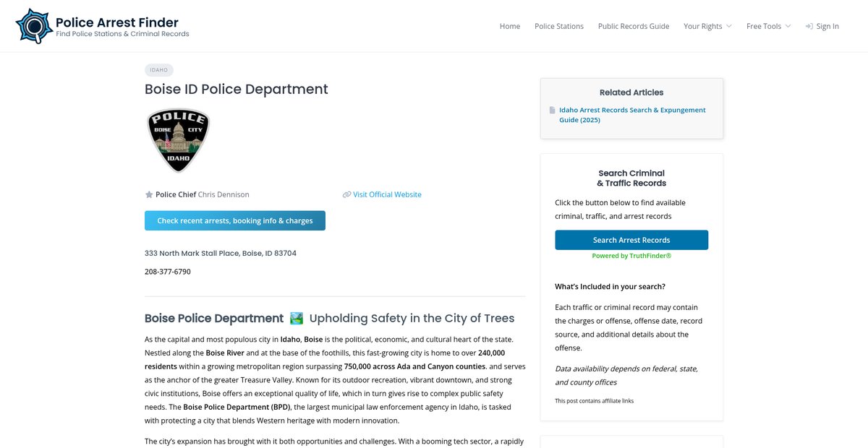868x448 pixels.
Task: Click the Related Articles heading
Action: pyautogui.click(x=631, y=92)
